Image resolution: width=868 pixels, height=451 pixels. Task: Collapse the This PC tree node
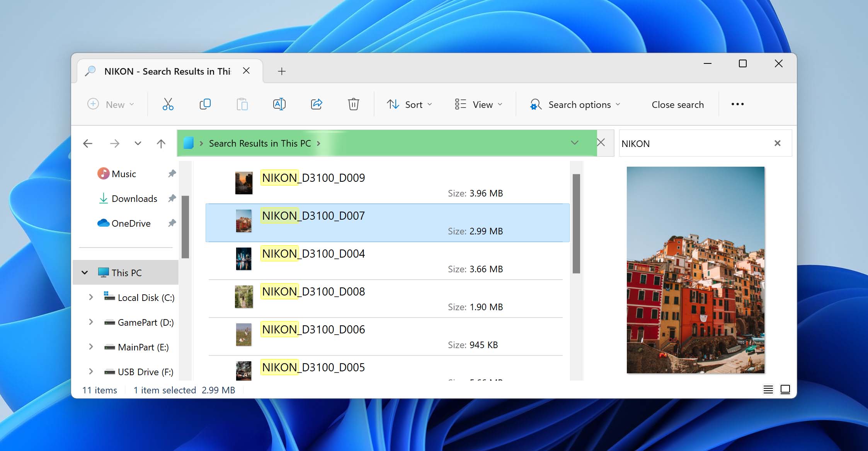click(x=85, y=273)
